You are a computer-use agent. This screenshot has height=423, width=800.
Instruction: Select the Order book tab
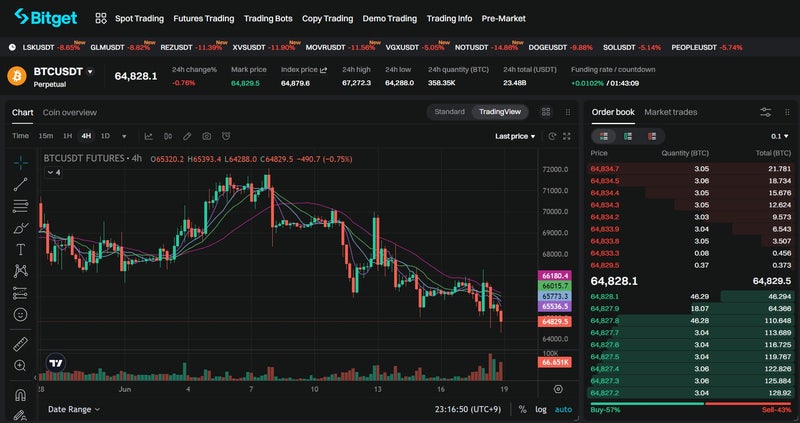[x=613, y=112]
